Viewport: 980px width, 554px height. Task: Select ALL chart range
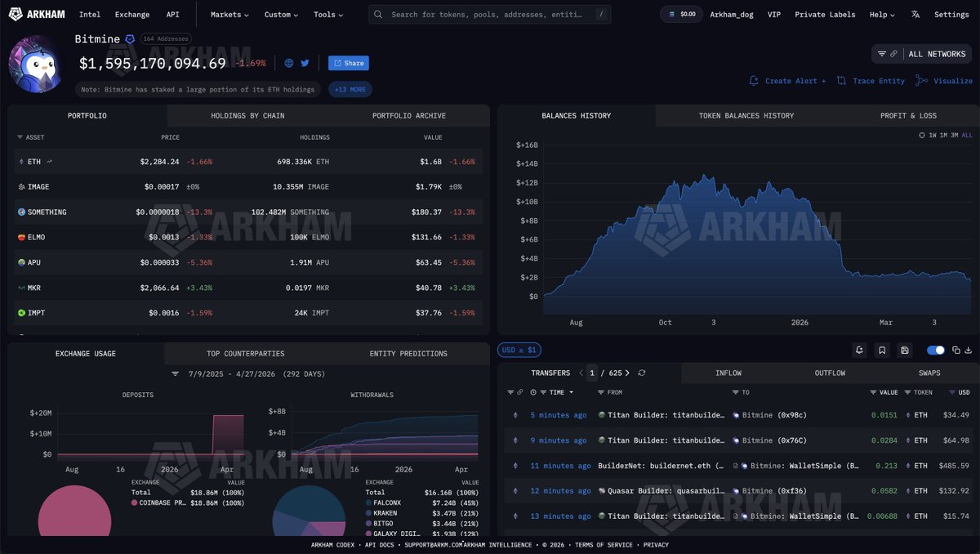967,135
